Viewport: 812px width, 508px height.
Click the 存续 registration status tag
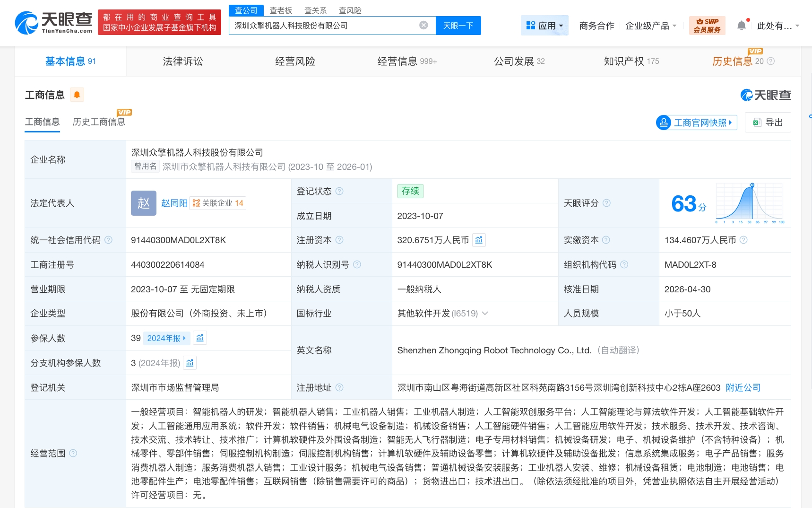(x=410, y=191)
